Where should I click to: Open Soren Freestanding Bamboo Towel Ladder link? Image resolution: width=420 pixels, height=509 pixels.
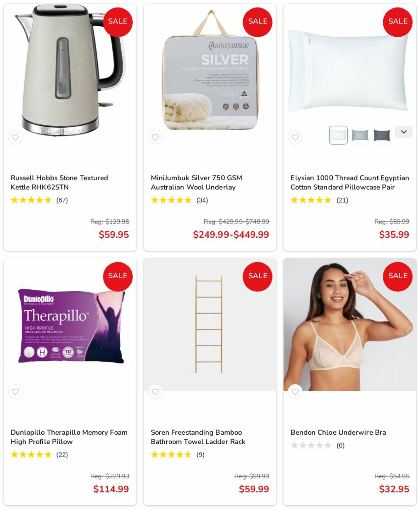pyautogui.click(x=198, y=437)
